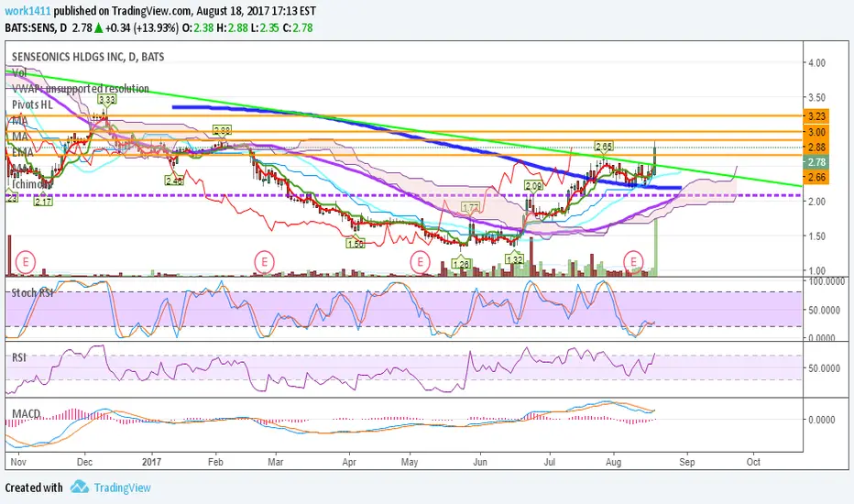
Task: Click the February earnings E marker
Action: coord(264,262)
